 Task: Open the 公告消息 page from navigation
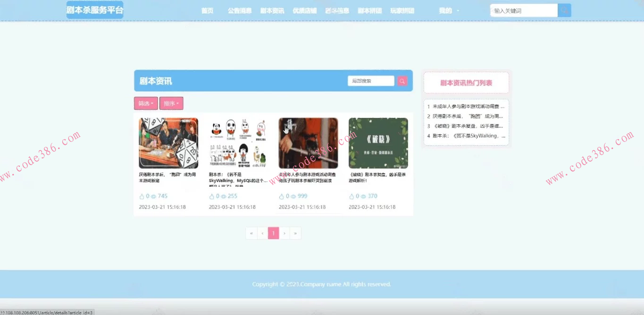coord(239,10)
